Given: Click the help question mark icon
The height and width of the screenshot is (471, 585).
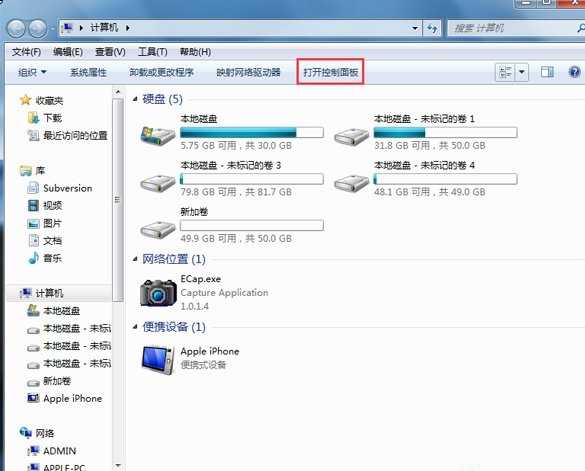Looking at the screenshot, I should (x=574, y=72).
